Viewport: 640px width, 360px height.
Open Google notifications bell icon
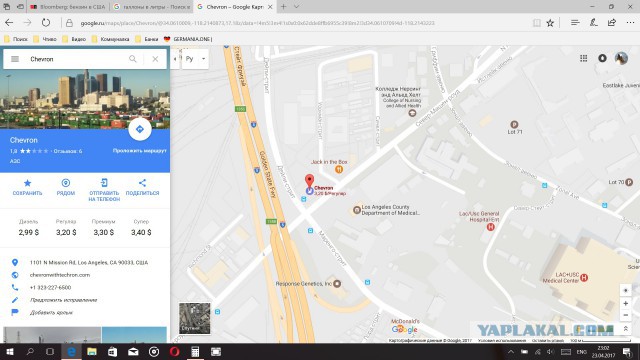(x=602, y=58)
